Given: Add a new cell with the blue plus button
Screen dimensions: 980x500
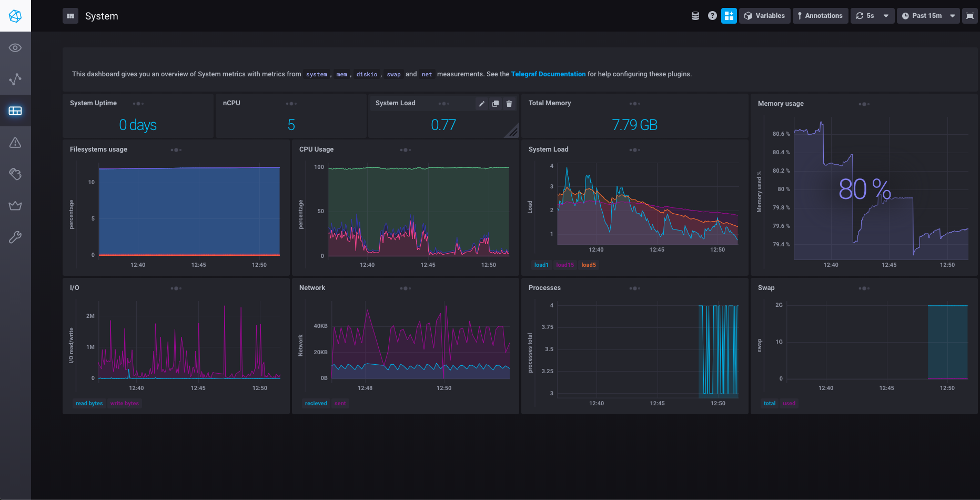Looking at the screenshot, I should pyautogui.click(x=729, y=16).
